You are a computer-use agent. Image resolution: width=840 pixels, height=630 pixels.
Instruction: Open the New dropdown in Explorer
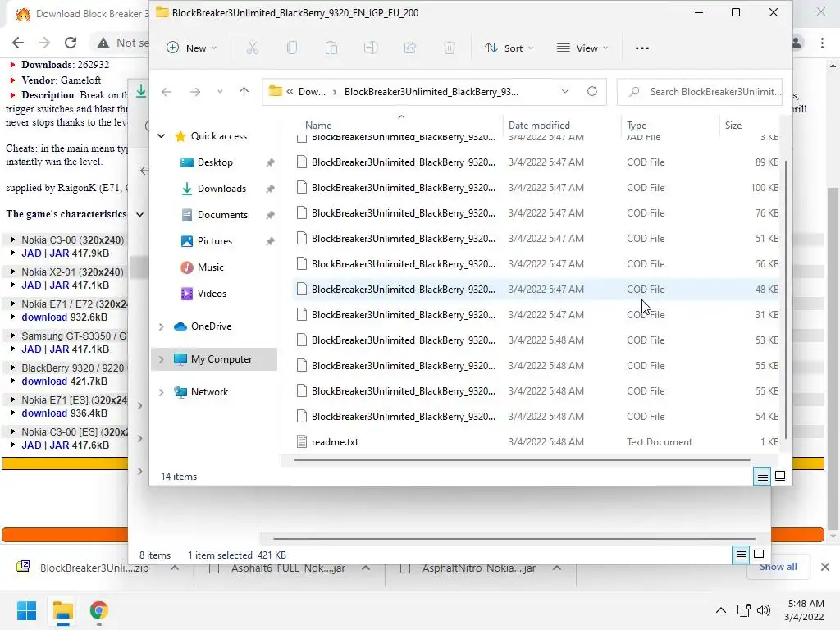[x=191, y=48]
